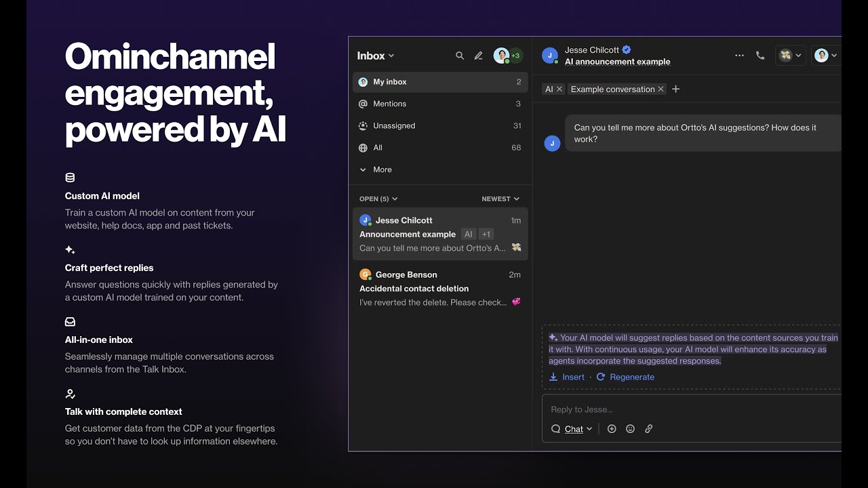This screenshot has height=488, width=868.
Task: Open the emoji picker
Action: point(630,429)
